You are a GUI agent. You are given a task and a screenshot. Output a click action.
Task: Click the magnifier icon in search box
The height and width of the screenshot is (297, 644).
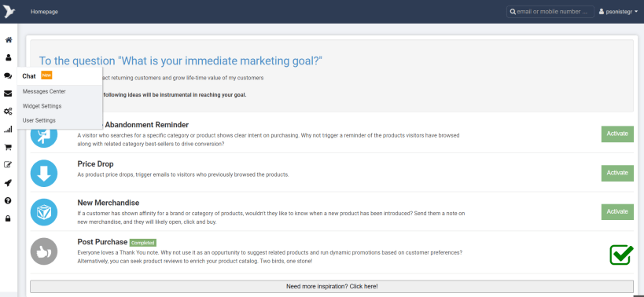tap(513, 12)
